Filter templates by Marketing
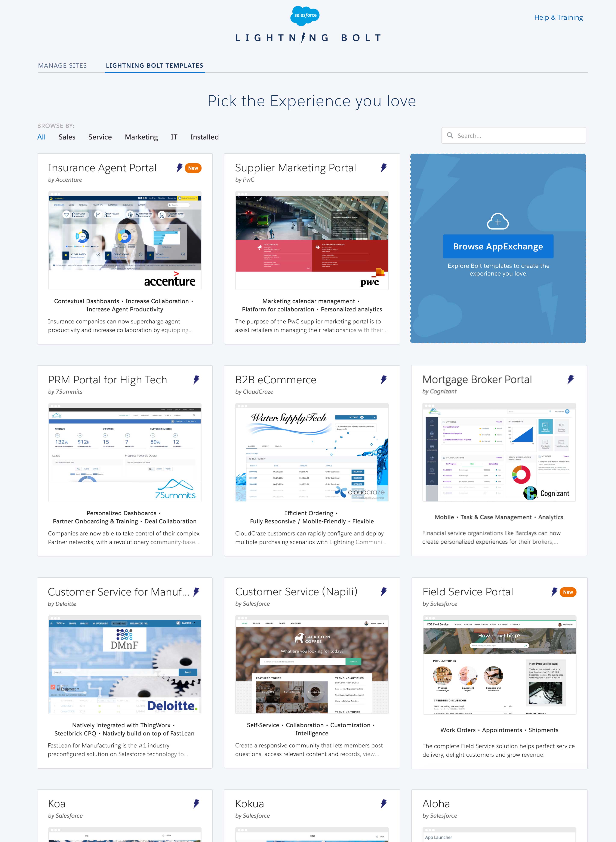 (x=141, y=137)
